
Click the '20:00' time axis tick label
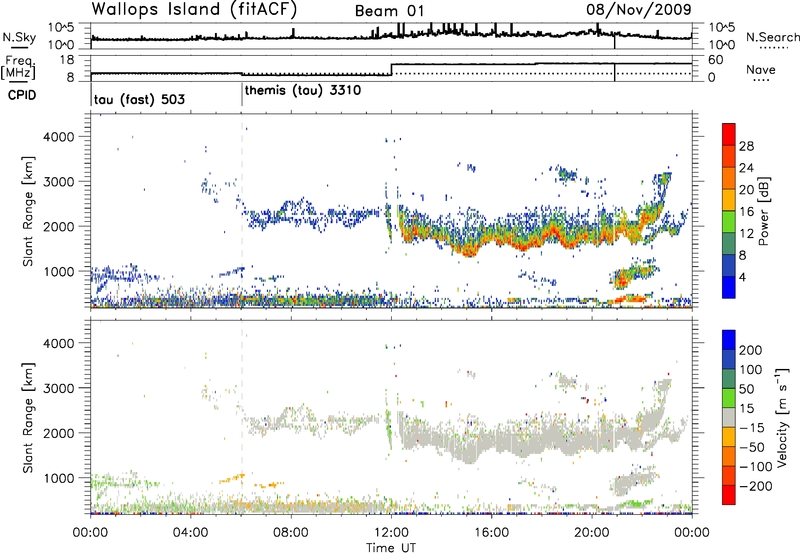(592, 532)
